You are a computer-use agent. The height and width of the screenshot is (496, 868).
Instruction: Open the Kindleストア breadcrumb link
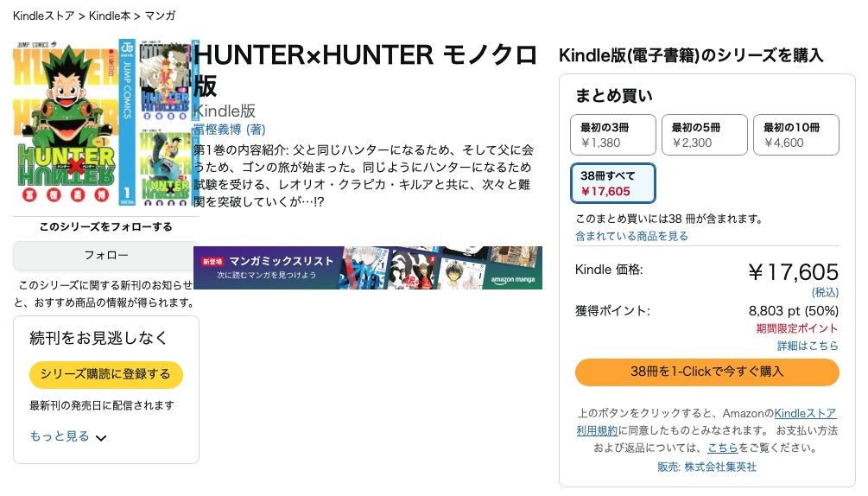pyautogui.click(x=43, y=16)
